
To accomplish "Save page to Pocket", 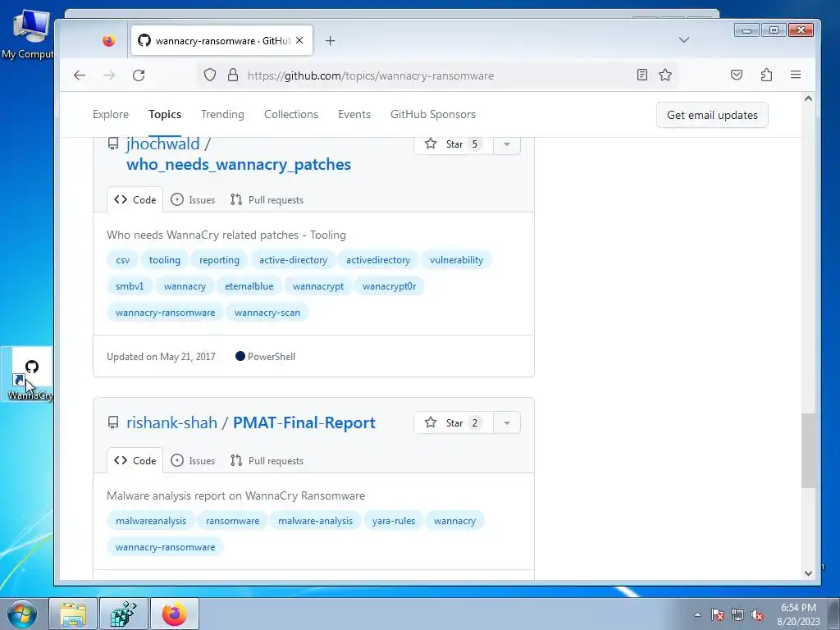I will pyautogui.click(x=737, y=75).
